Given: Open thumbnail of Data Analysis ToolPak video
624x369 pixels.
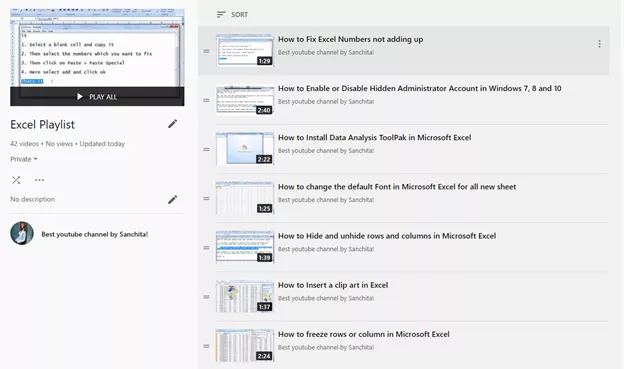Looking at the screenshot, I should 245,148.
